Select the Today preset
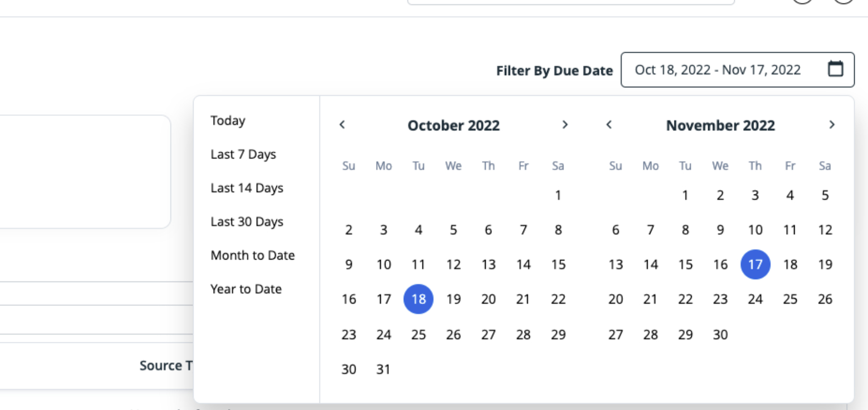Viewport: 868px width, 410px height. (x=228, y=121)
